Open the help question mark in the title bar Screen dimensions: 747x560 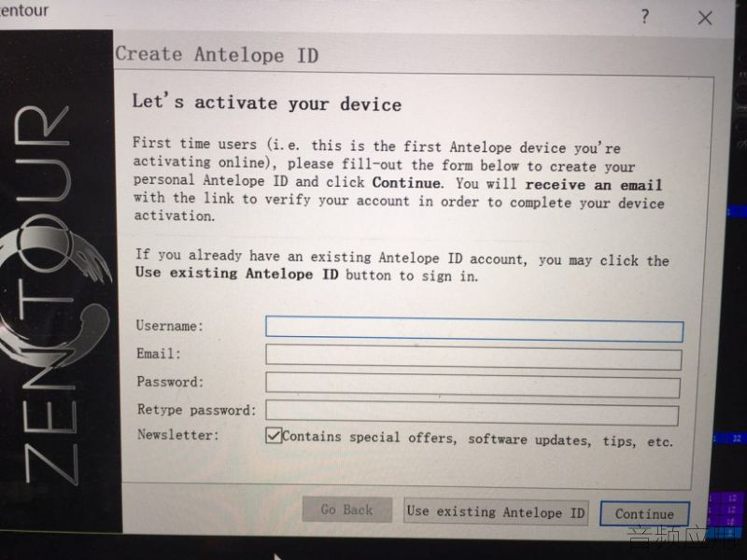click(644, 17)
